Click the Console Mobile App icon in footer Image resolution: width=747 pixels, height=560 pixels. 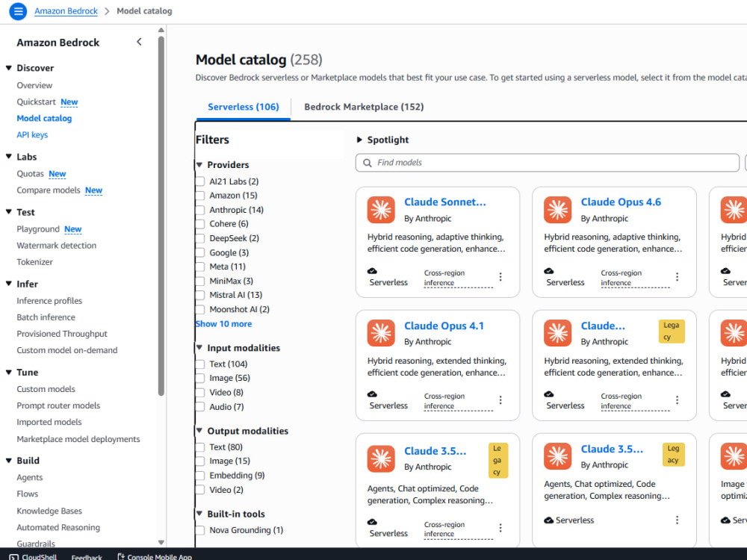point(121,556)
